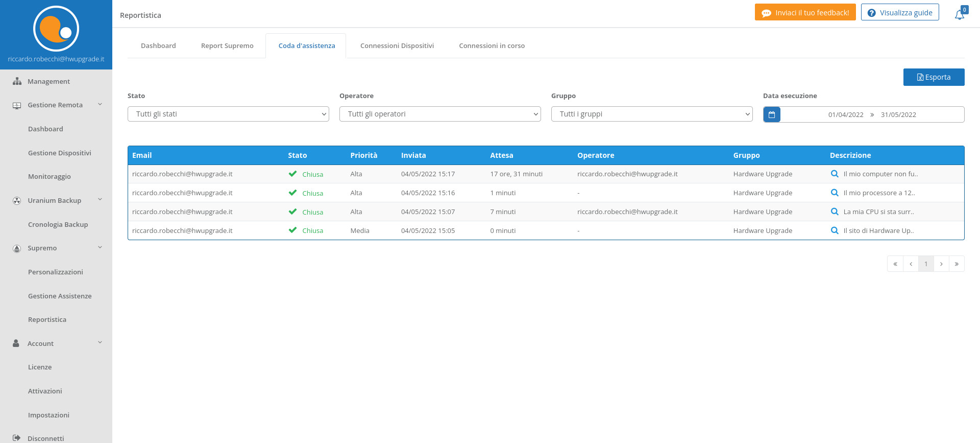980x443 pixels.
Task: Click the Uranium Backup radiation icon
Action: pos(17,201)
